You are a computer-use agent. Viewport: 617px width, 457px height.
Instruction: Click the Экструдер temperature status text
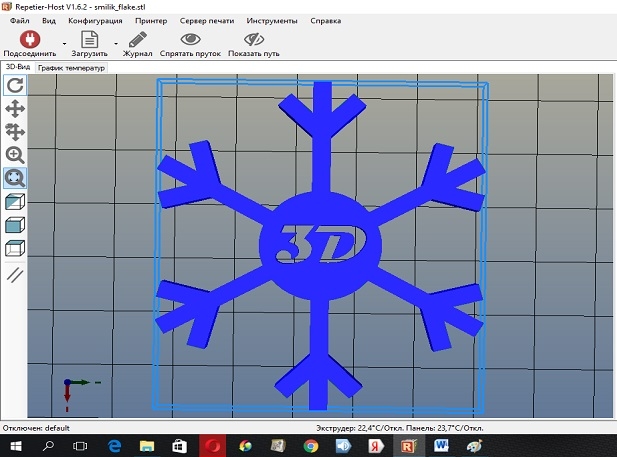[x=400, y=428]
